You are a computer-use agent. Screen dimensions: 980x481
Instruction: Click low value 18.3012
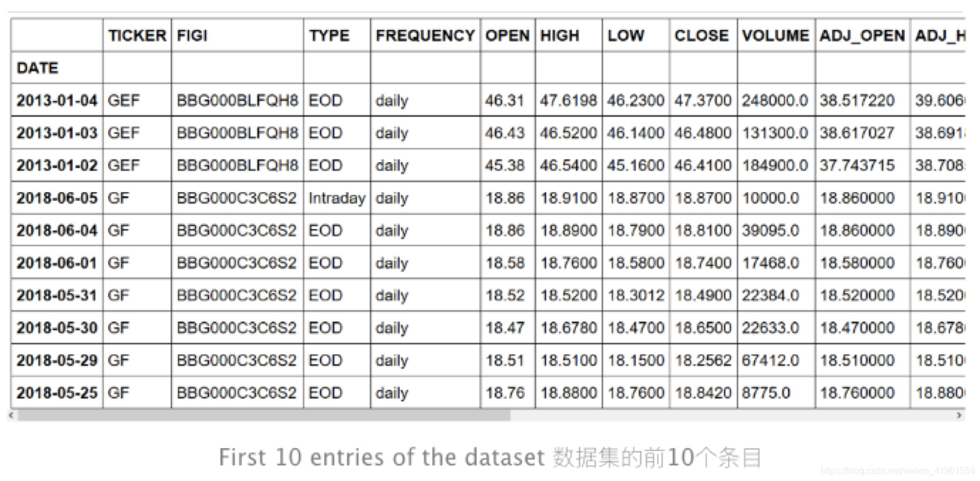636,295
